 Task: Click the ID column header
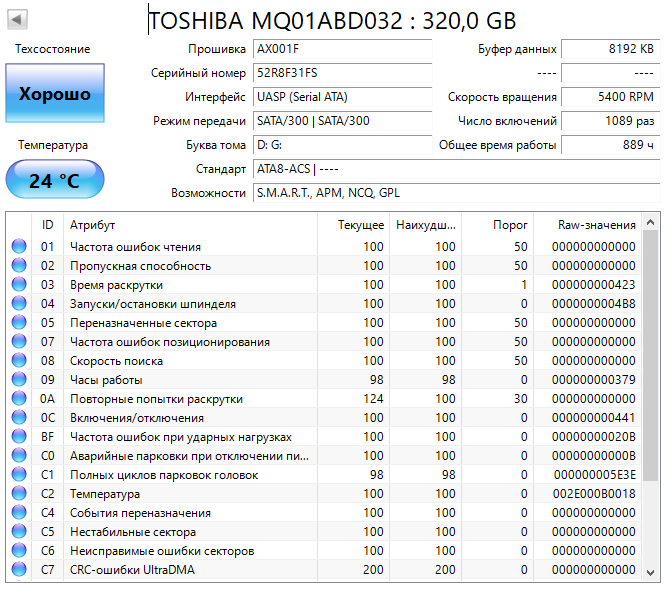click(x=47, y=225)
